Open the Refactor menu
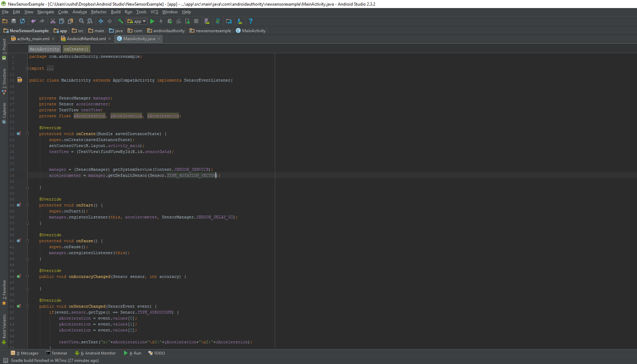 (98, 12)
